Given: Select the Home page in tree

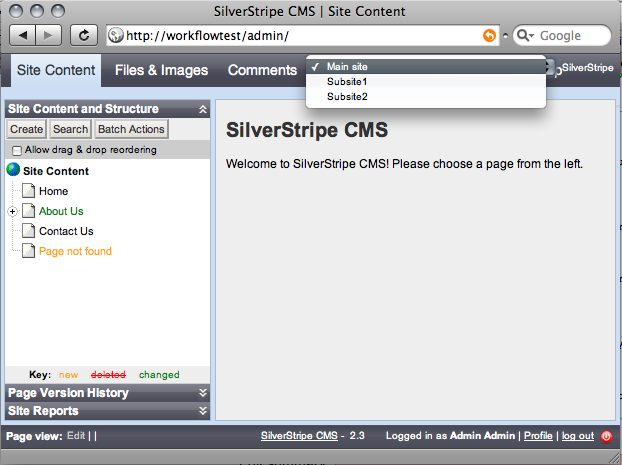Looking at the screenshot, I should pos(54,191).
